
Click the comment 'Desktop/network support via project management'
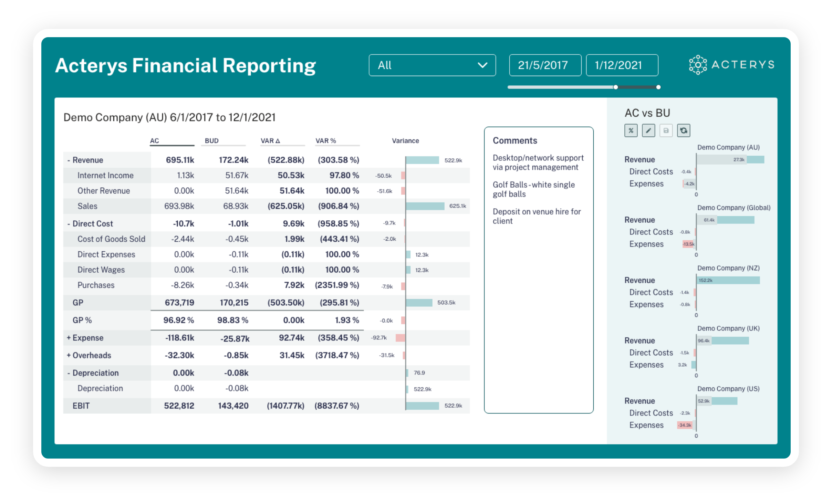[x=538, y=162]
